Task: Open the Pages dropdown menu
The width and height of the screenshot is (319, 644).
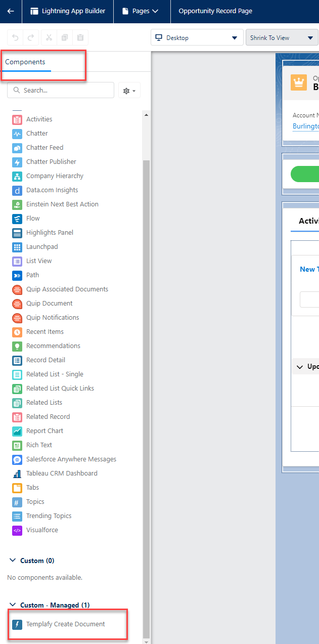Action: 142,11
